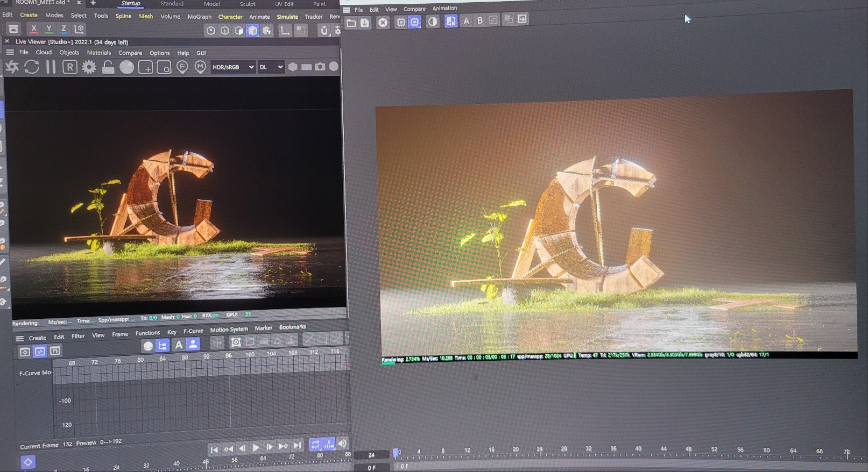Open Live Viewer Options menu
Screen dimensions: 868x472
pyautogui.click(x=160, y=53)
